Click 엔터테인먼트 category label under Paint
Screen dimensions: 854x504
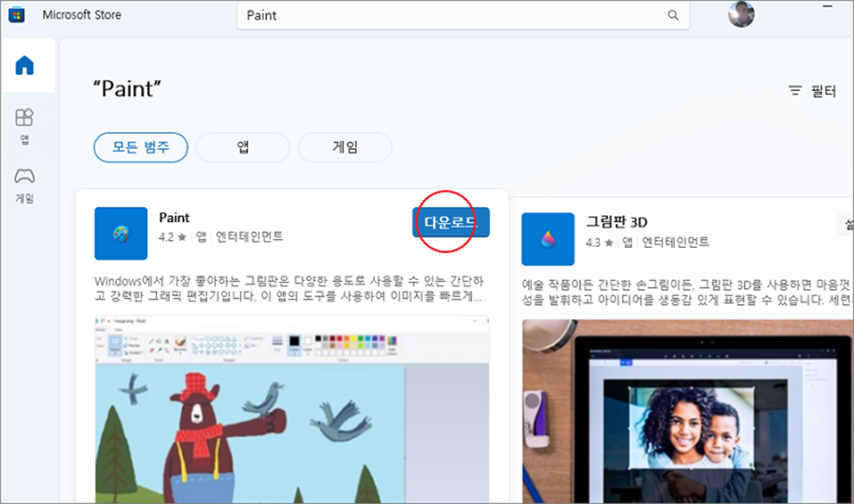pos(249,237)
